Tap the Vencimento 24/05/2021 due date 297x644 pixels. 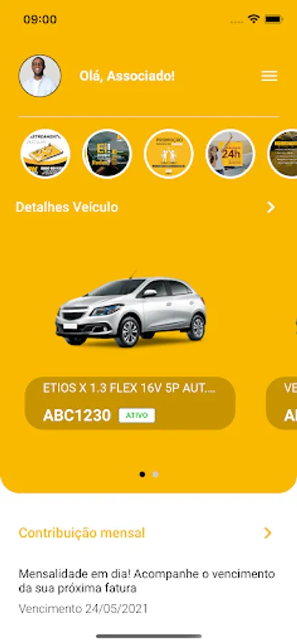pyautogui.click(x=83, y=609)
